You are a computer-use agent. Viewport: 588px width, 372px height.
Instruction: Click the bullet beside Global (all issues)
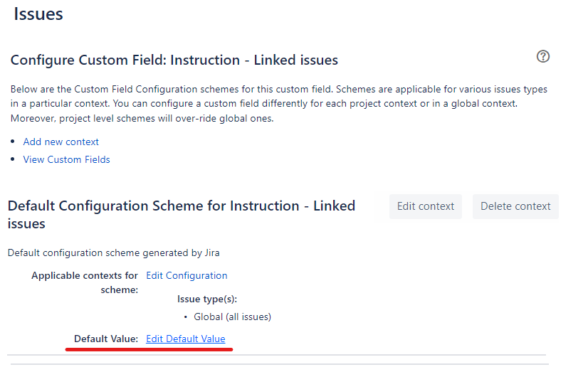tap(186, 317)
